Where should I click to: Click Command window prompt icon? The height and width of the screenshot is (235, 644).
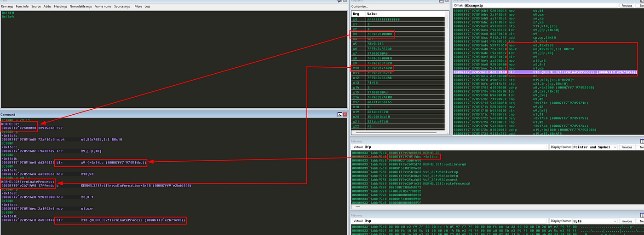tap(339, 114)
